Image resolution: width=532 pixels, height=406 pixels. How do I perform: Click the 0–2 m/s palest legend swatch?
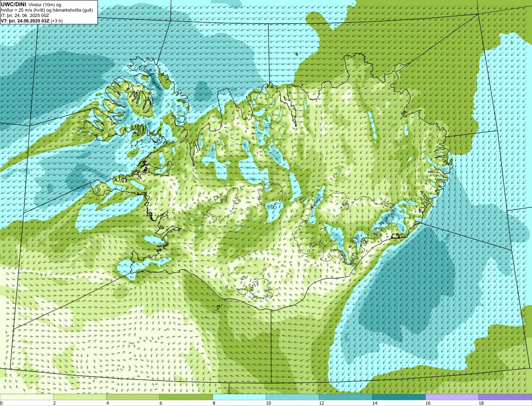click(x=27, y=397)
